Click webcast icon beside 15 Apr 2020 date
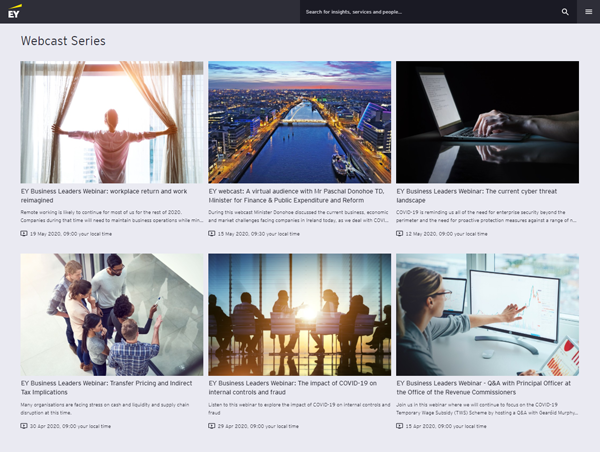The image size is (600, 452). [400, 425]
